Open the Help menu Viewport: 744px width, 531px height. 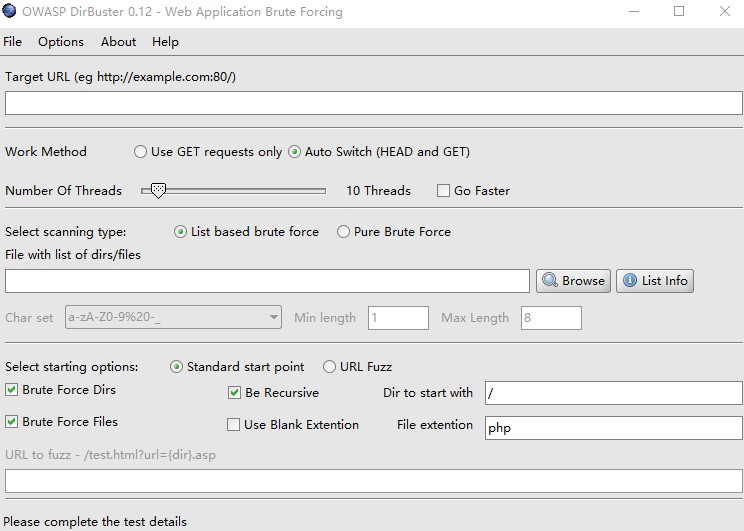click(x=165, y=42)
